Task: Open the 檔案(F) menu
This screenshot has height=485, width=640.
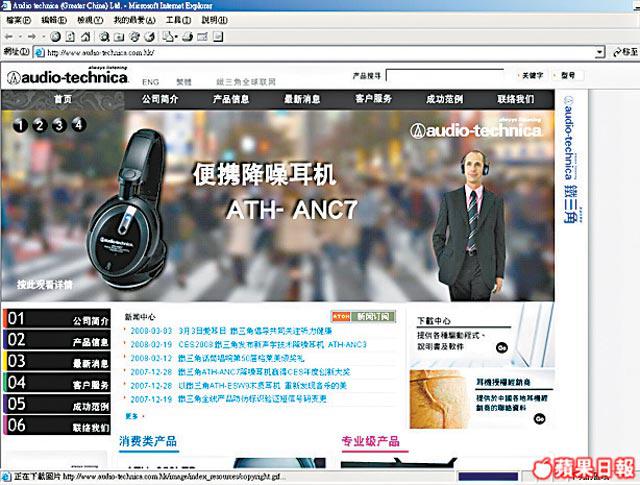Action: coord(19,20)
